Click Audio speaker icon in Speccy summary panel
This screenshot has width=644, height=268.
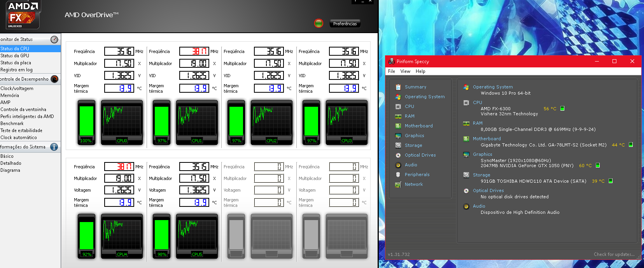point(466,206)
